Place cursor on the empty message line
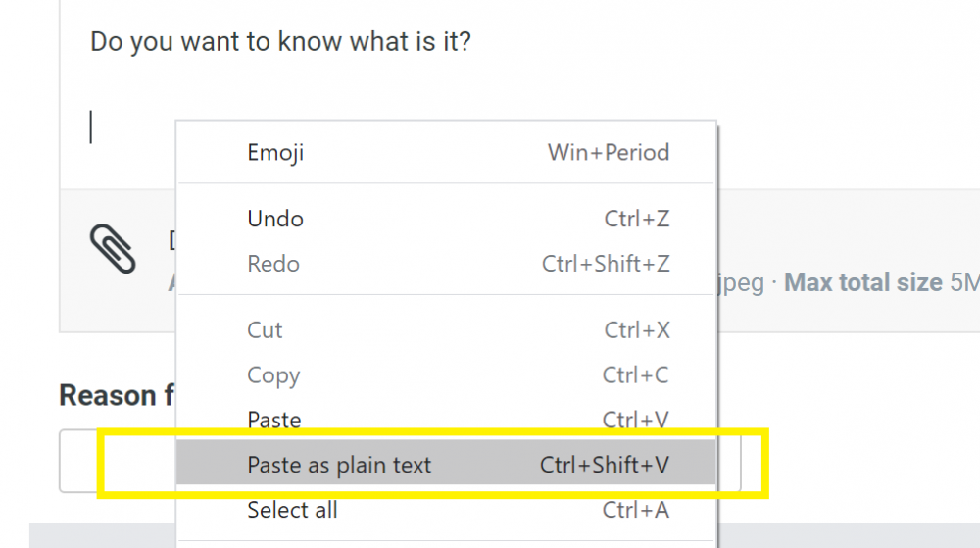This screenshot has width=980, height=548. tap(127, 127)
